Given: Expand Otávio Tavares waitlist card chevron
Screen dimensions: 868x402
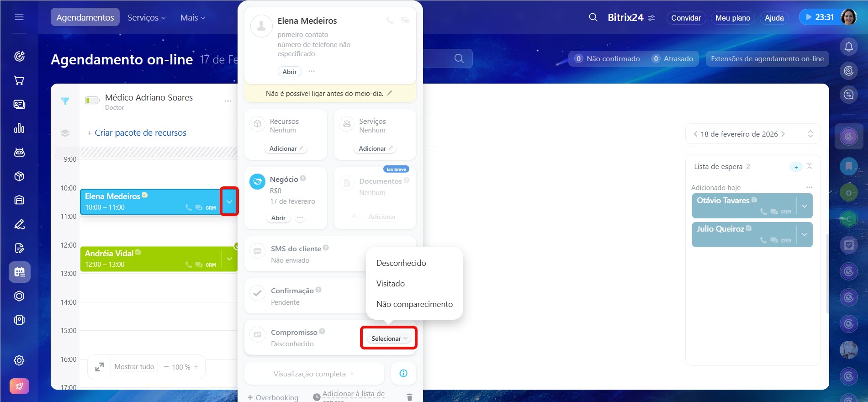Looking at the screenshot, I should [804, 206].
